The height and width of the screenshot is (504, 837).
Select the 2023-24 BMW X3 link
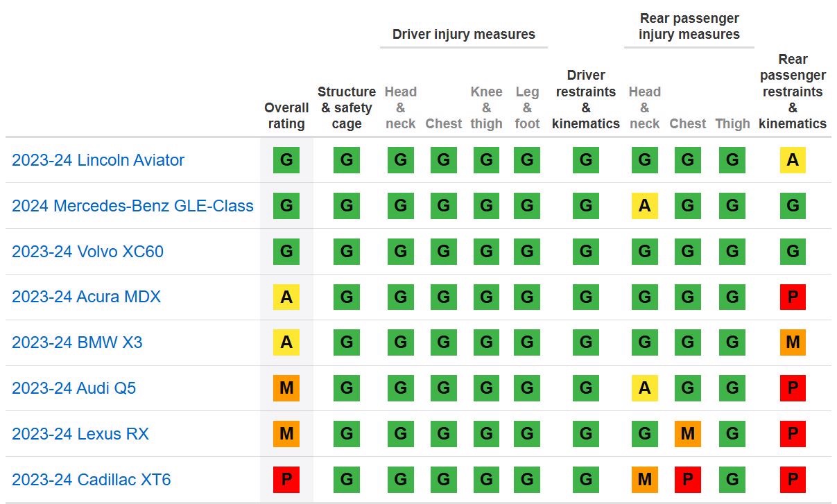pyautogui.click(x=77, y=342)
